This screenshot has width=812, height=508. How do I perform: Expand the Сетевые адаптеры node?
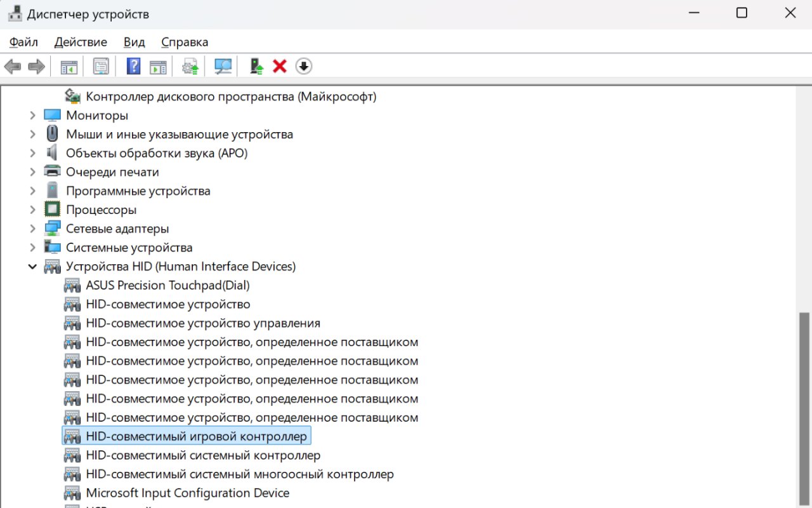coord(32,229)
